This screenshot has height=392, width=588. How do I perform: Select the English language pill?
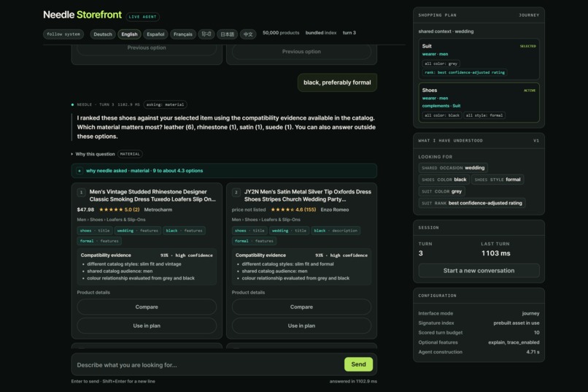pyautogui.click(x=129, y=34)
